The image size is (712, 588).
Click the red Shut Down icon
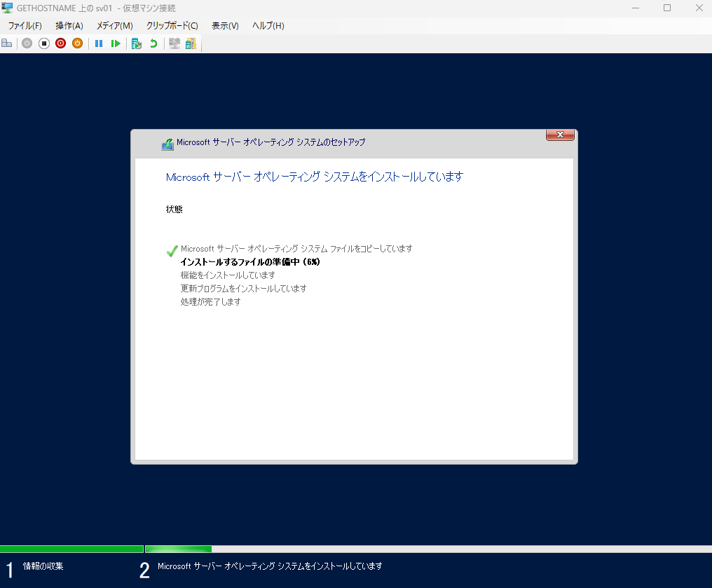[60, 43]
